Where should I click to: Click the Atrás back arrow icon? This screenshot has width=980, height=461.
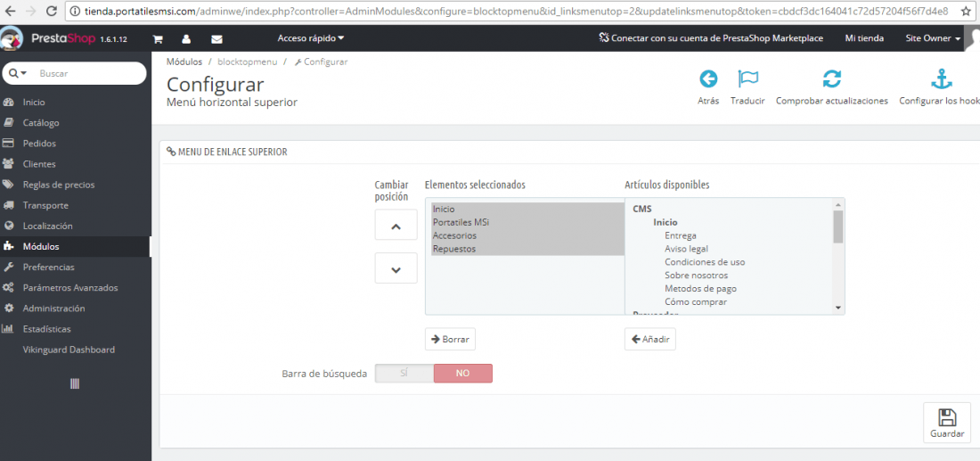(x=708, y=78)
